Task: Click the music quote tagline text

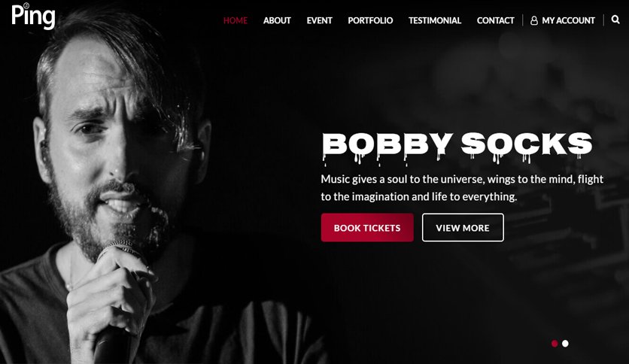Action: click(x=462, y=187)
